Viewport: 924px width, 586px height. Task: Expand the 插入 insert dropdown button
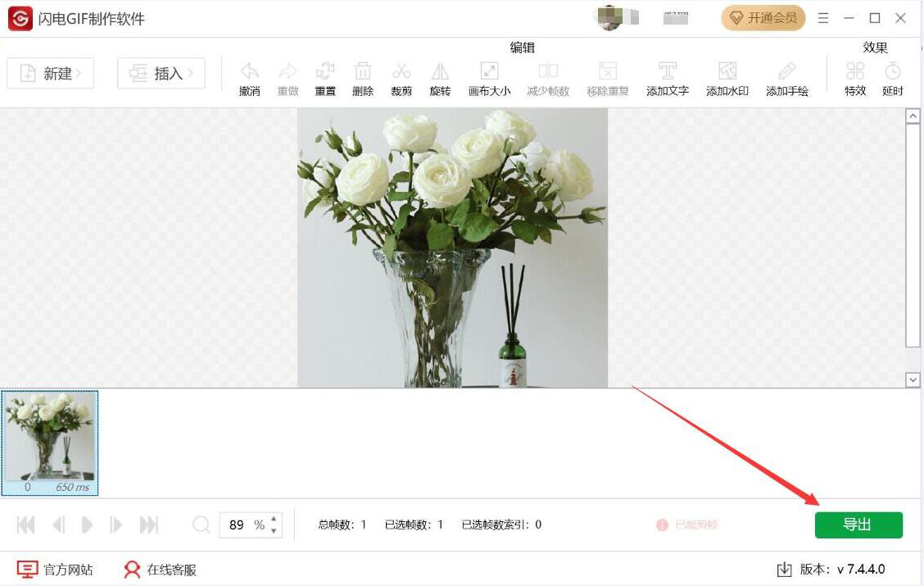(161, 73)
